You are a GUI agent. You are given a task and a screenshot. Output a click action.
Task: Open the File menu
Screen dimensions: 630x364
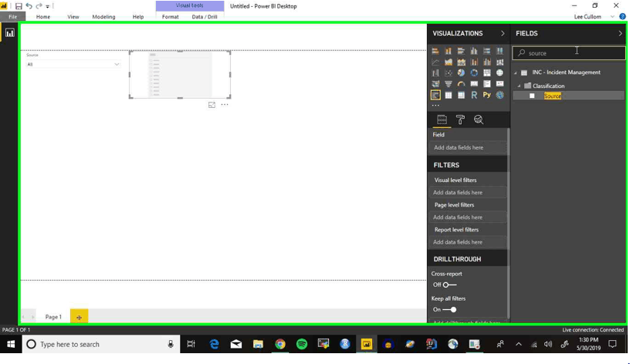pyautogui.click(x=13, y=17)
